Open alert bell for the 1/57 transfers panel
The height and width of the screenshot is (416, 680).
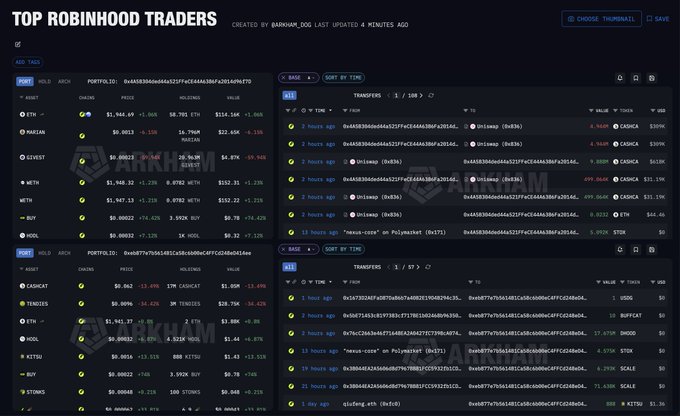click(x=620, y=249)
